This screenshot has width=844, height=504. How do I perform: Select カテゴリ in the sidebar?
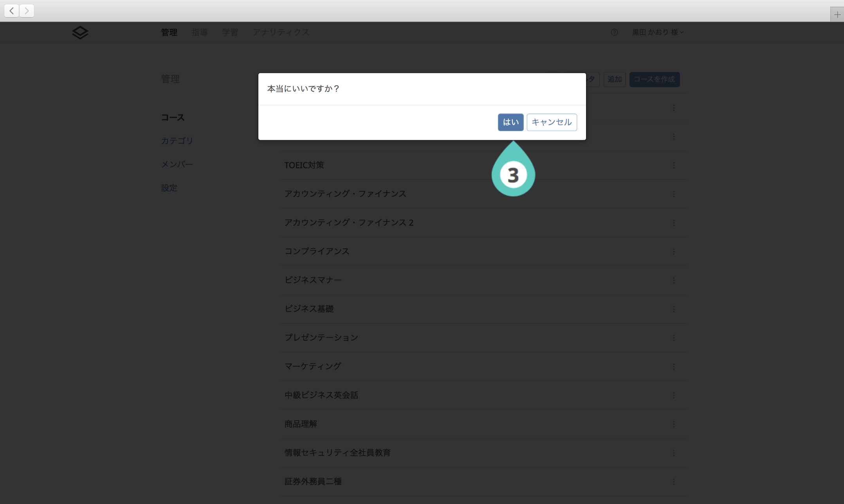coord(177,140)
